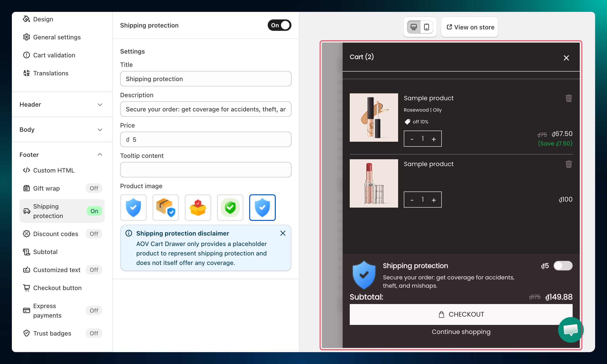
Task: Click the Custom HTML code icon
Action: 26,170
